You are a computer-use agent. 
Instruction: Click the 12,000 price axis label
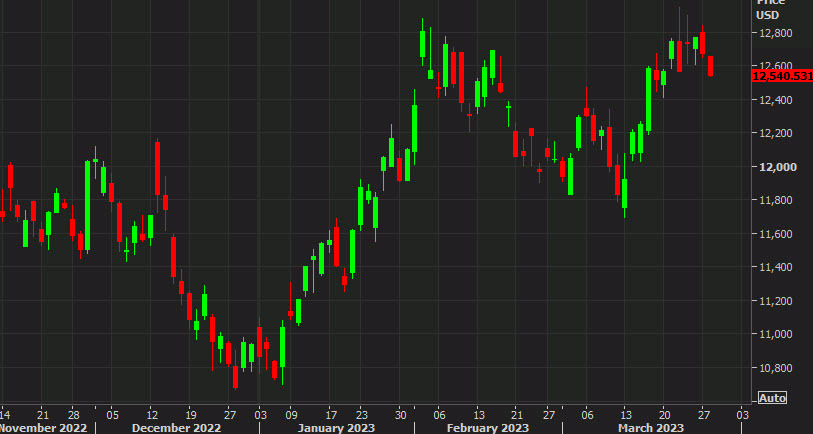pos(776,167)
